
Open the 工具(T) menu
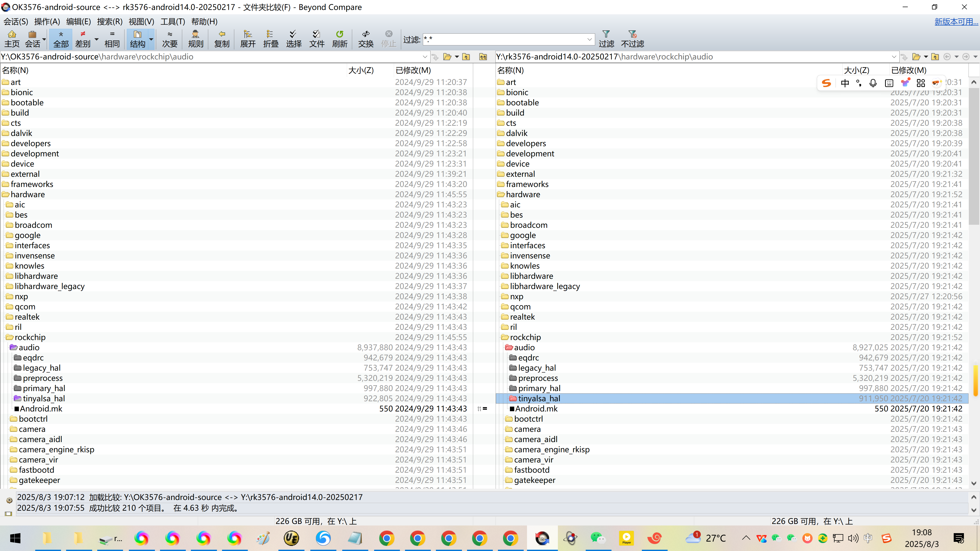pyautogui.click(x=173, y=22)
